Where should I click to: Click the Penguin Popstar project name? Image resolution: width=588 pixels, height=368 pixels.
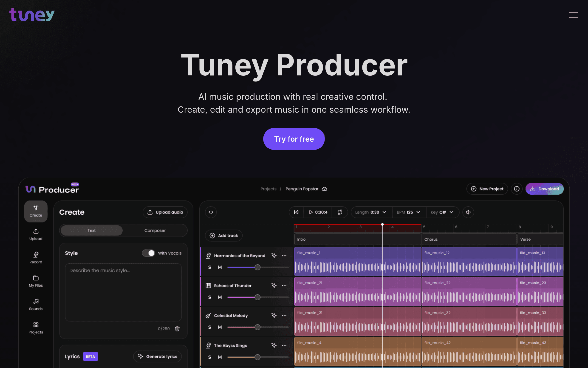click(302, 189)
